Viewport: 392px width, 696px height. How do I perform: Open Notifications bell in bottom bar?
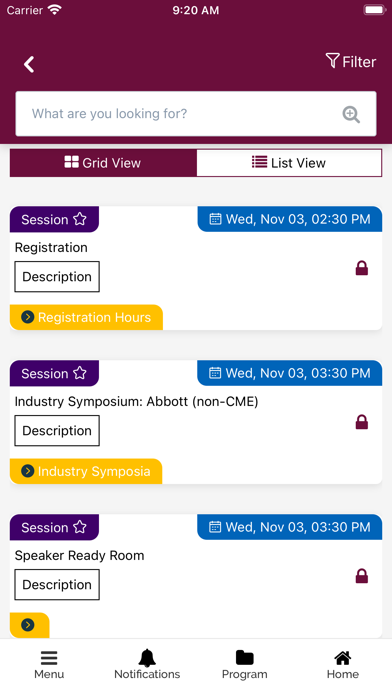tap(147, 664)
